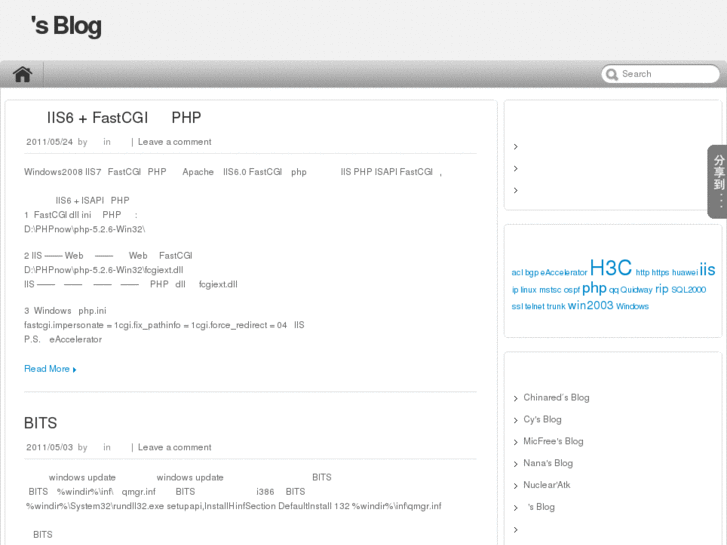The width and height of the screenshot is (727, 545).
Task: Click the arrow bullet beside Chinared's Blog
Action: (515, 398)
